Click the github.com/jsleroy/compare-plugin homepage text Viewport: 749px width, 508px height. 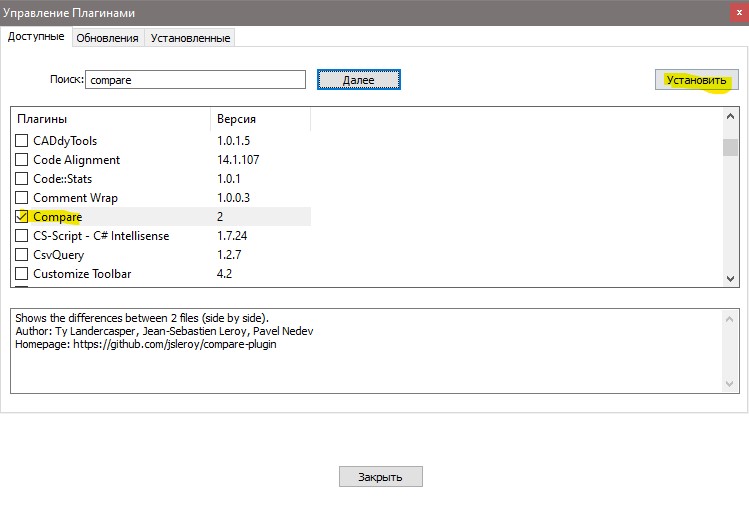pos(175,345)
